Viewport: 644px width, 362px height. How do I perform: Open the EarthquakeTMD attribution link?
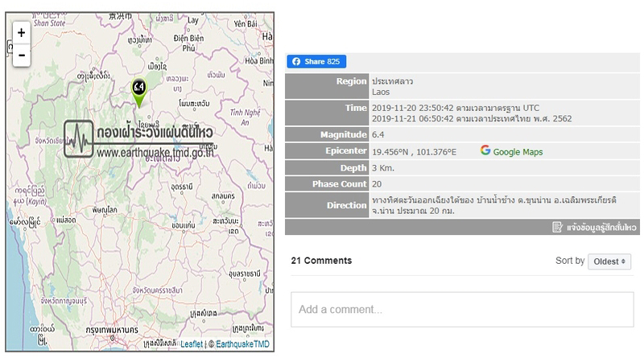(241, 344)
